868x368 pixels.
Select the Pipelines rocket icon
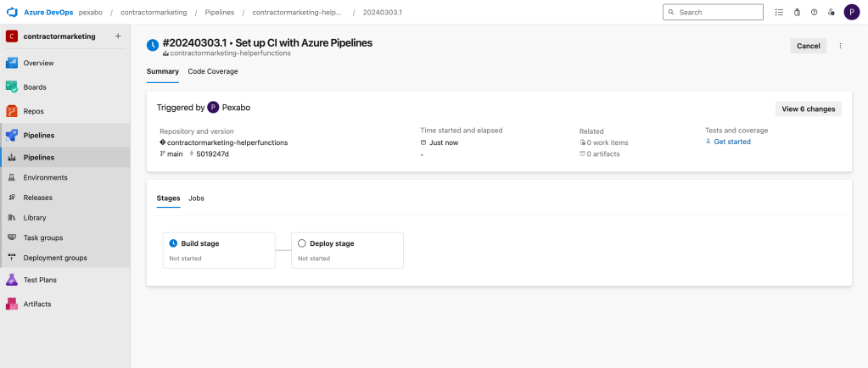(12, 135)
